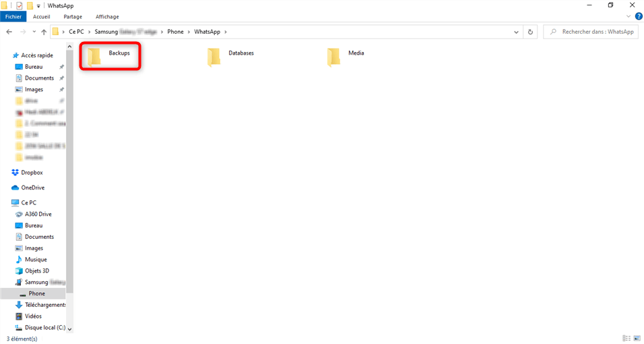
Task: Expand the ribbon with the chevron
Action: [x=628, y=16]
